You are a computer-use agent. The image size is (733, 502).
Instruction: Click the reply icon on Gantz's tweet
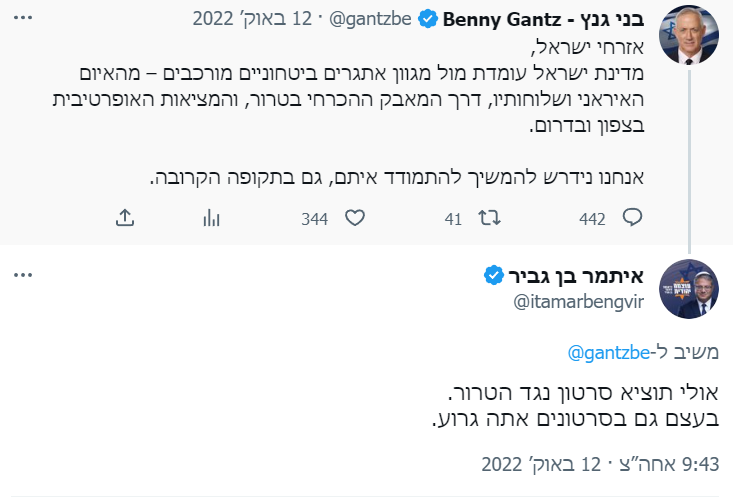[631, 218]
